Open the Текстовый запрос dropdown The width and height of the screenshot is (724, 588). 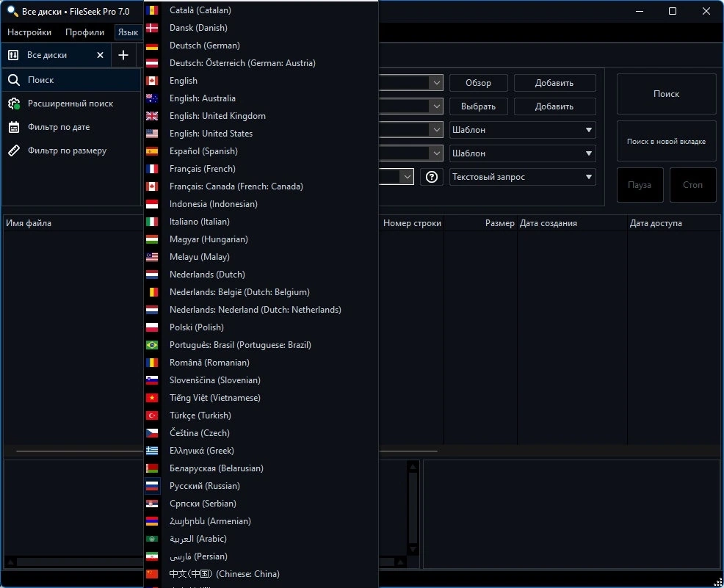(x=522, y=177)
